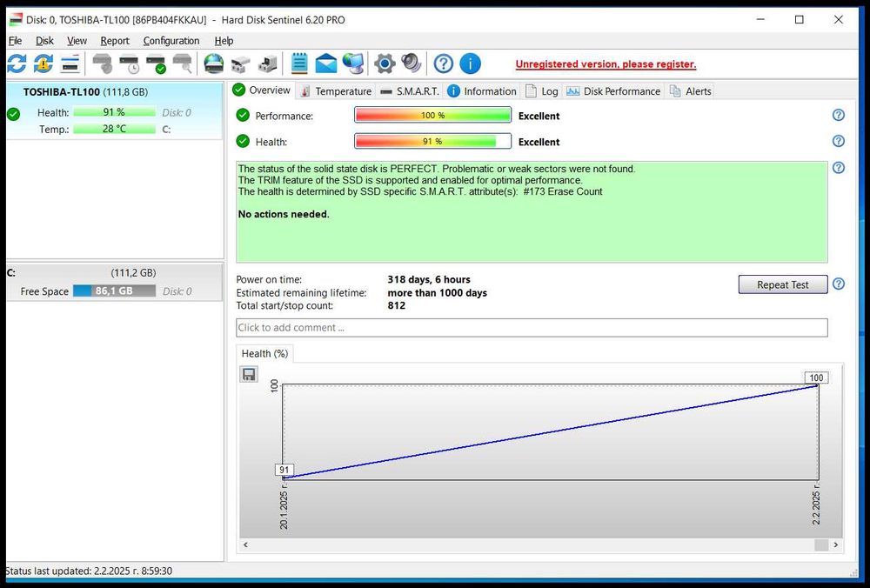Click the 'Status last updated' status bar text
Image resolution: width=870 pixels, height=588 pixels.
(x=89, y=571)
